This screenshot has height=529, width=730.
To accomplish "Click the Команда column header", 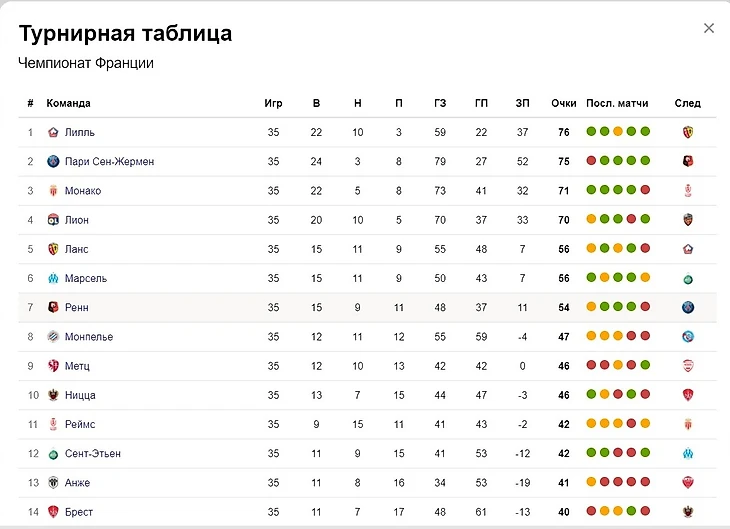I will point(69,103).
